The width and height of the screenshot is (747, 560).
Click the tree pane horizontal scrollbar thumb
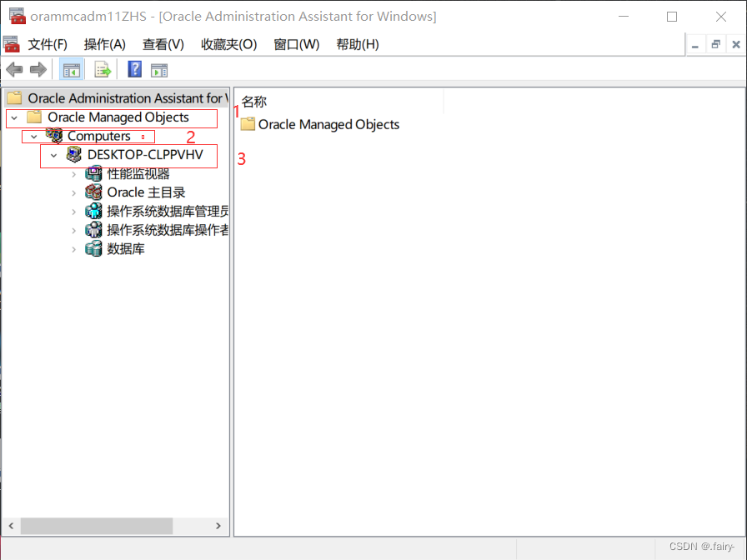click(x=96, y=526)
